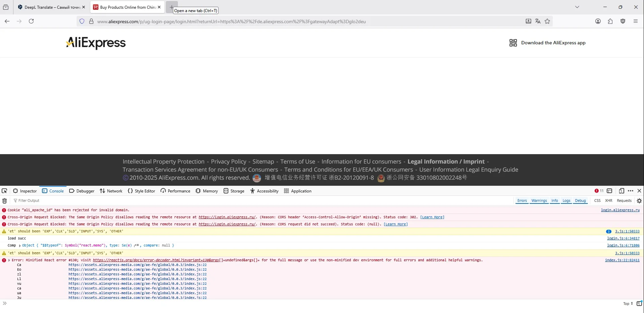Open the Sitemap footer link
Viewport: 644px width, 313px height.
[x=263, y=162]
